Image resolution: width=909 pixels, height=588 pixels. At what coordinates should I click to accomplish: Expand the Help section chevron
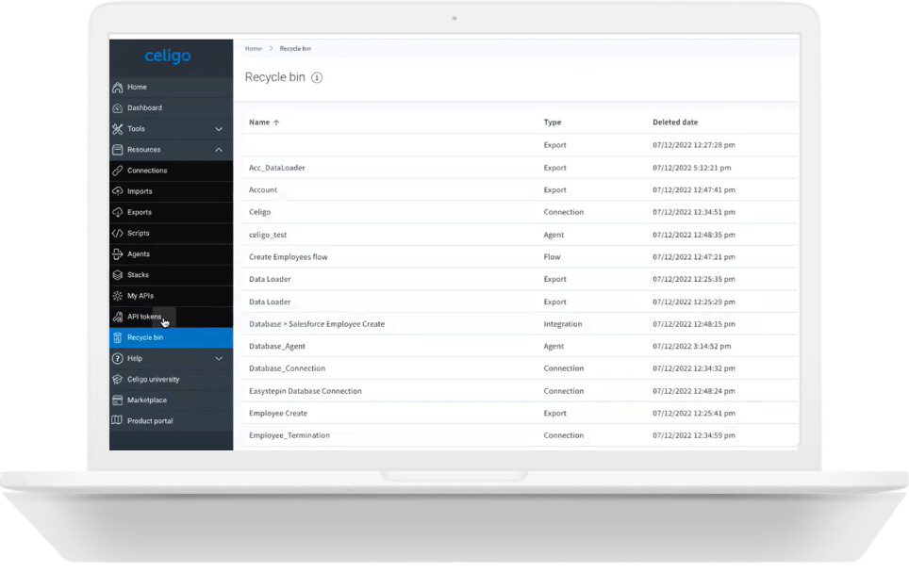(219, 359)
